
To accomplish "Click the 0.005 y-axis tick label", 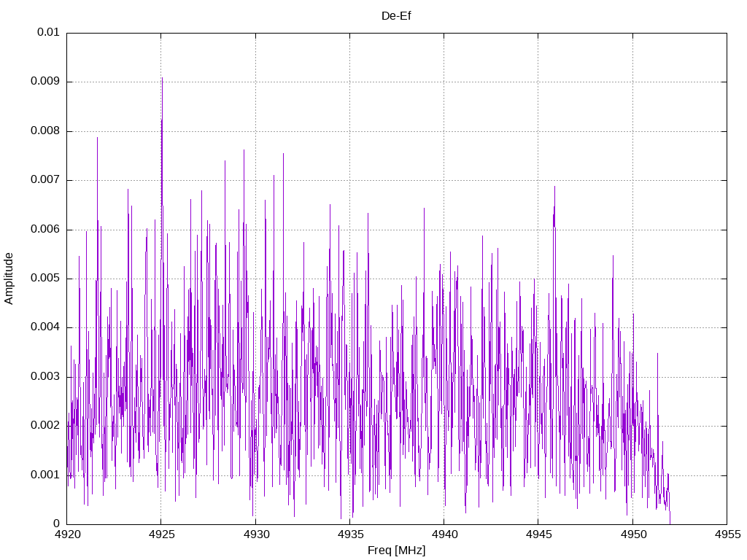I will click(45, 279).
